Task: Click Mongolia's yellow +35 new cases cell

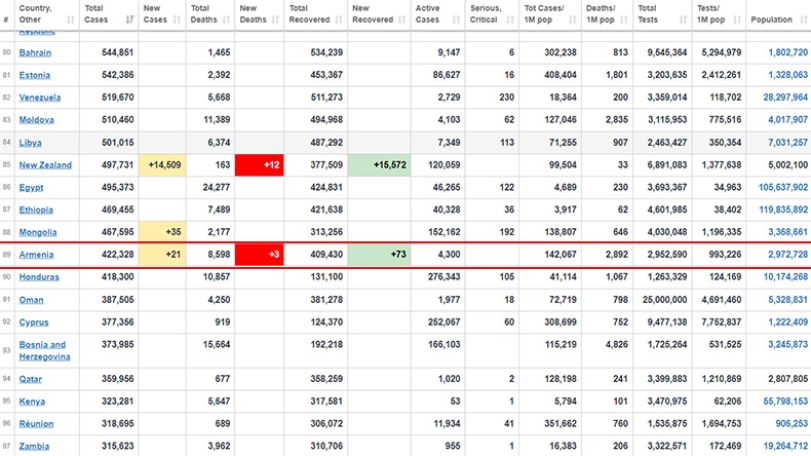Action: 162,232
